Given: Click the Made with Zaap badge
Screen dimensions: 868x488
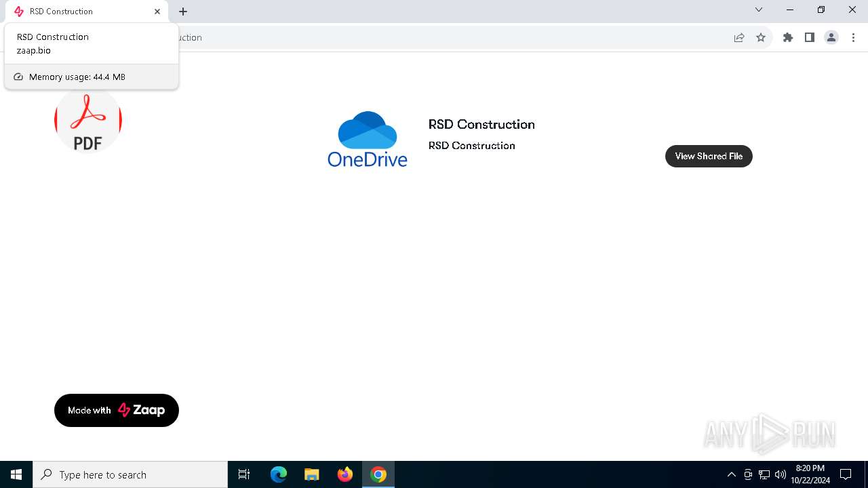Looking at the screenshot, I should pos(117,410).
